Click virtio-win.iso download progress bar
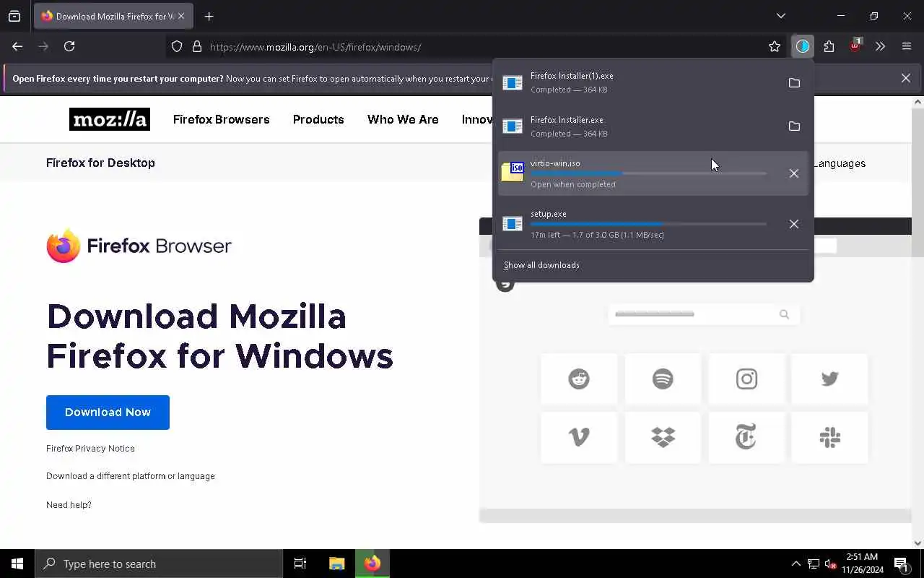Viewport: 924px width, 578px height. [x=648, y=173]
